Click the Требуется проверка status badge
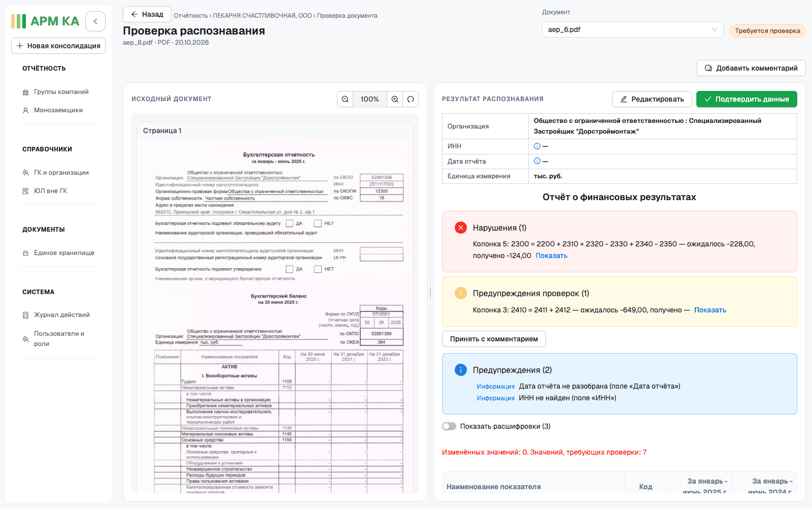Viewport: 812px width, 508px height. [x=767, y=30]
